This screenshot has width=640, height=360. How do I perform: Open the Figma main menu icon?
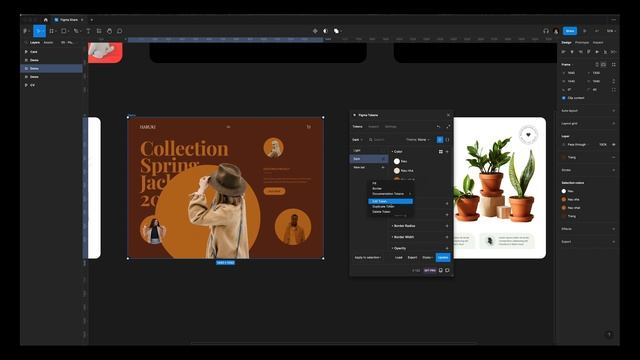tap(25, 31)
